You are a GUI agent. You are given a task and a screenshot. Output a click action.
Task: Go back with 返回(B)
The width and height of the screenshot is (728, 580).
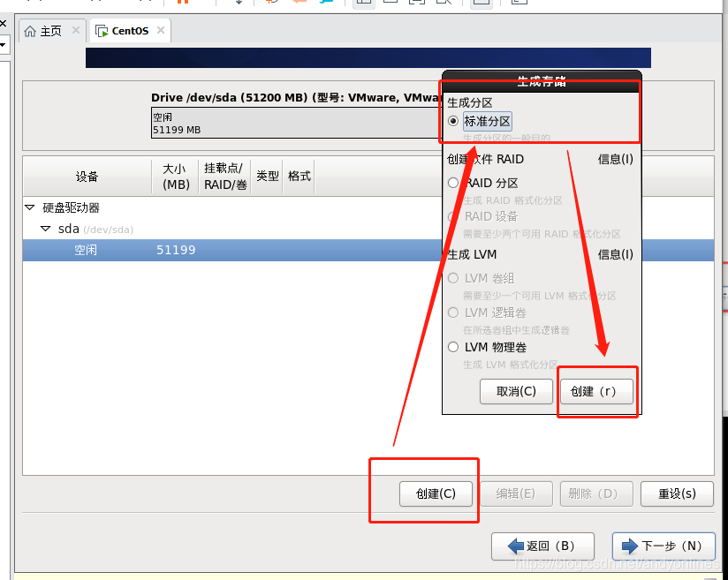point(542,546)
